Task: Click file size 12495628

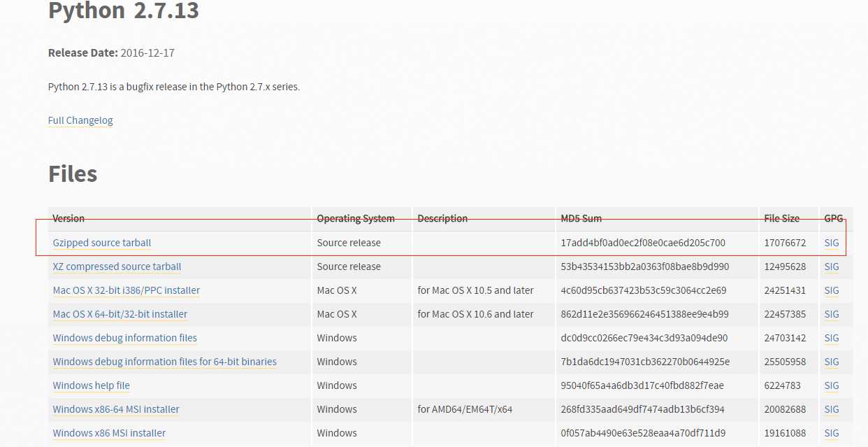Action: [x=785, y=267]
